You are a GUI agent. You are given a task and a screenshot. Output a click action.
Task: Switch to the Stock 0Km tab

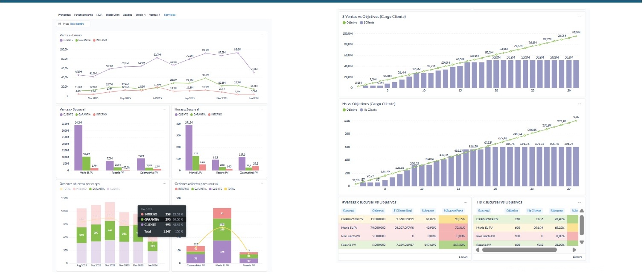click(x=113, y=15)
